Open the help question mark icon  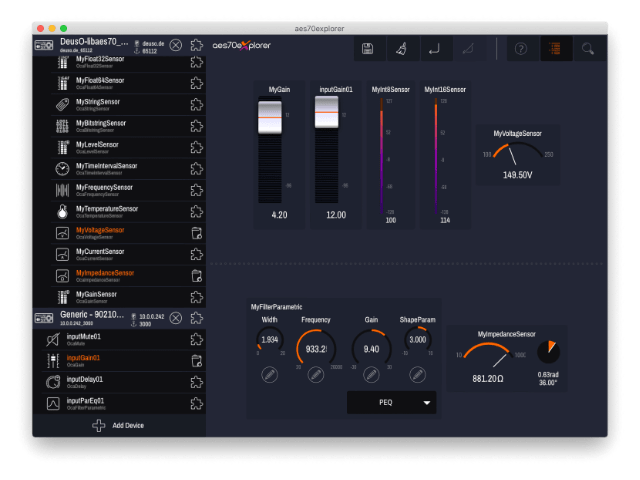click(521, 48)
